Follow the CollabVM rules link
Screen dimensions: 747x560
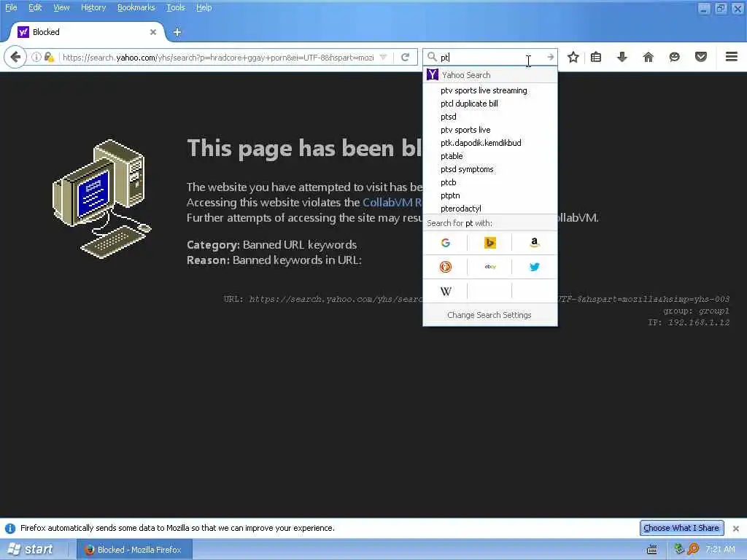[392, 203]
